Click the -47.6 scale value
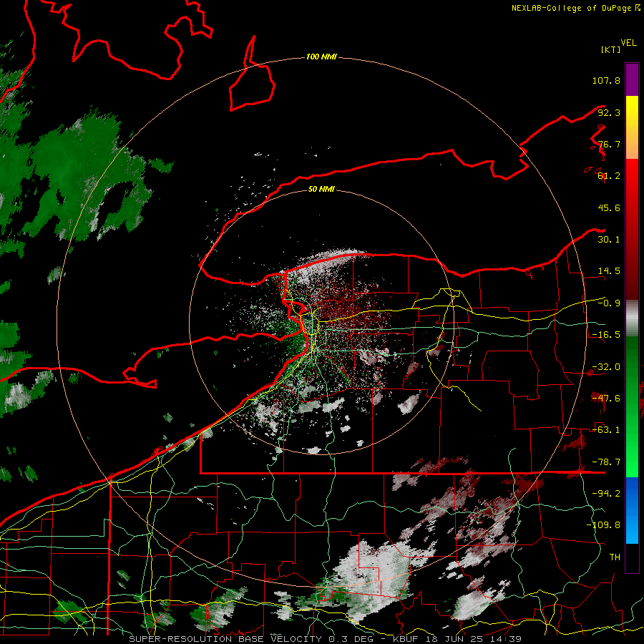The width and height of the screenshot is (644, 644). tap(606, 399)
